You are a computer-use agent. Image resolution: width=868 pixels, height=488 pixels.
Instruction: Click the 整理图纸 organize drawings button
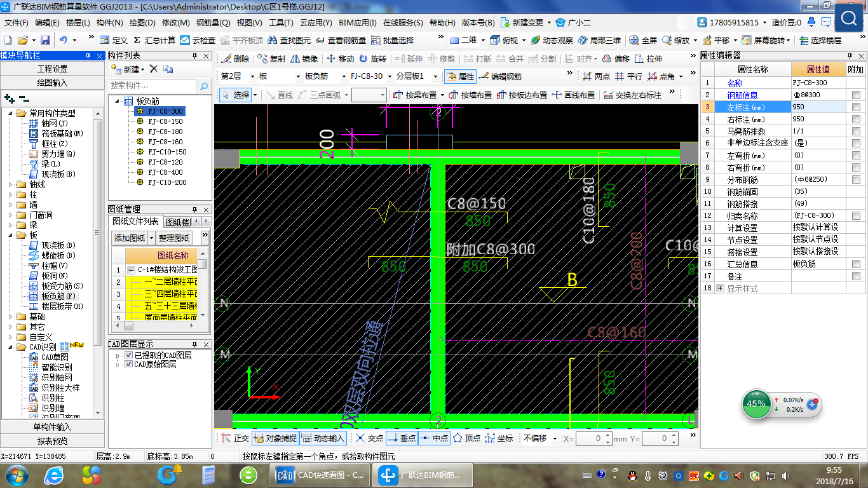click(x=174, y=238)
